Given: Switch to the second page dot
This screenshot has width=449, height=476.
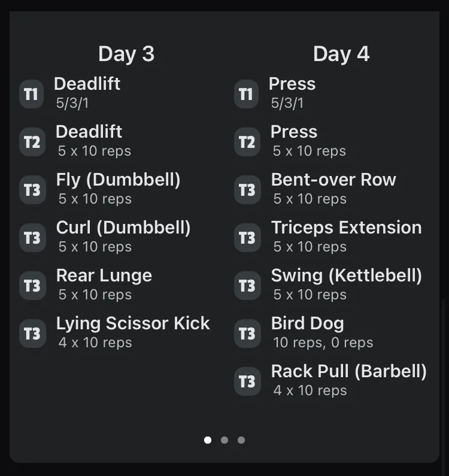Looking at the screenshot, I should 224,440.
